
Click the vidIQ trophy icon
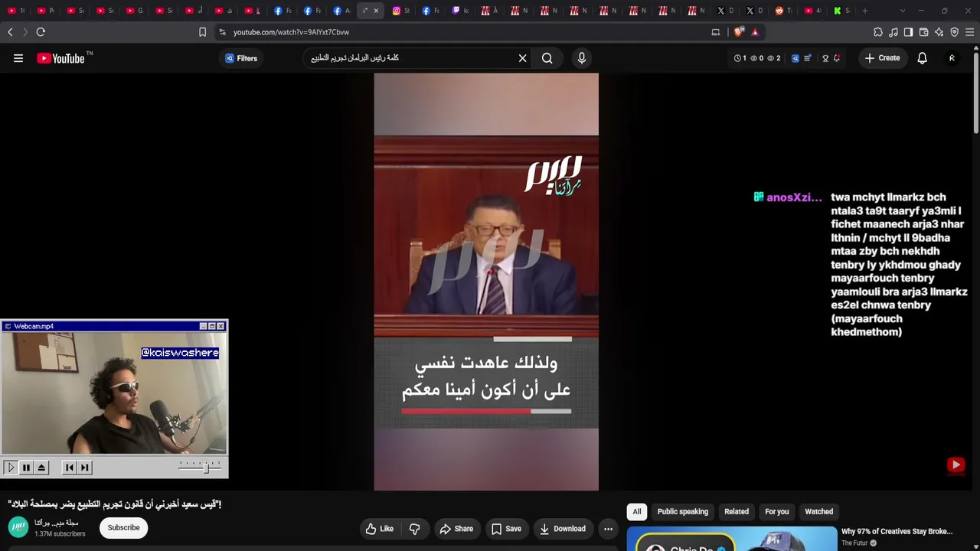[x=825, y=58]
